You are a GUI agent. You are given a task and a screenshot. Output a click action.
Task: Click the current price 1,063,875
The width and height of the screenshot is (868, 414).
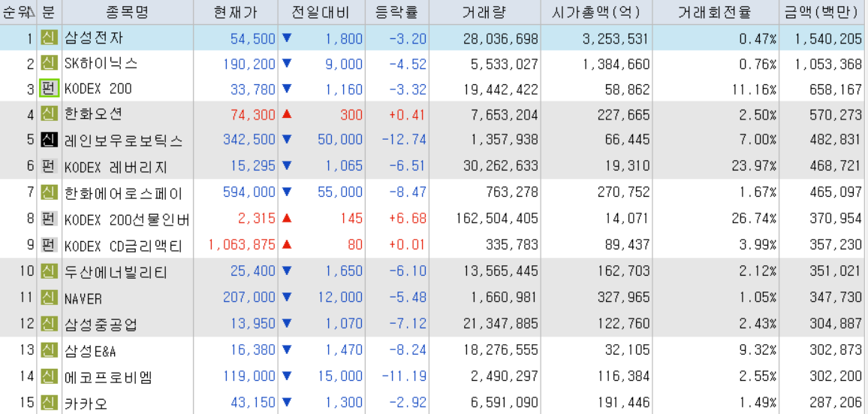point(242,246)
